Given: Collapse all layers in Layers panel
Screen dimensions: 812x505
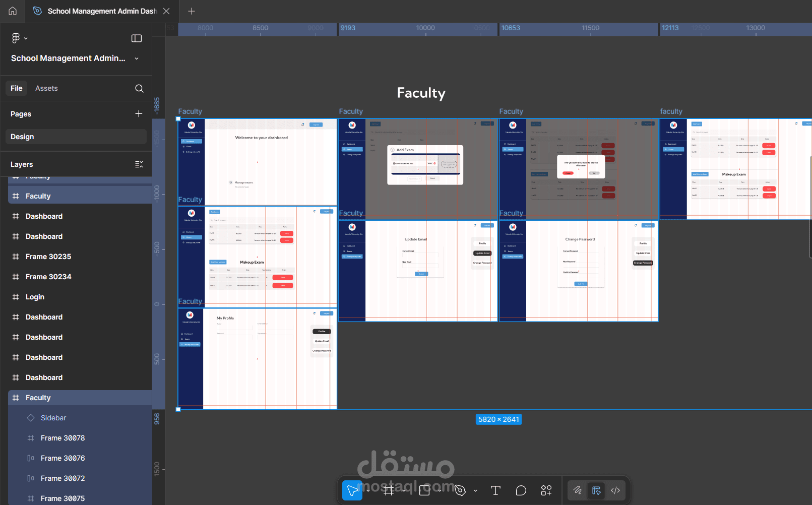Looking at the screenshot, I should (139, 164).
